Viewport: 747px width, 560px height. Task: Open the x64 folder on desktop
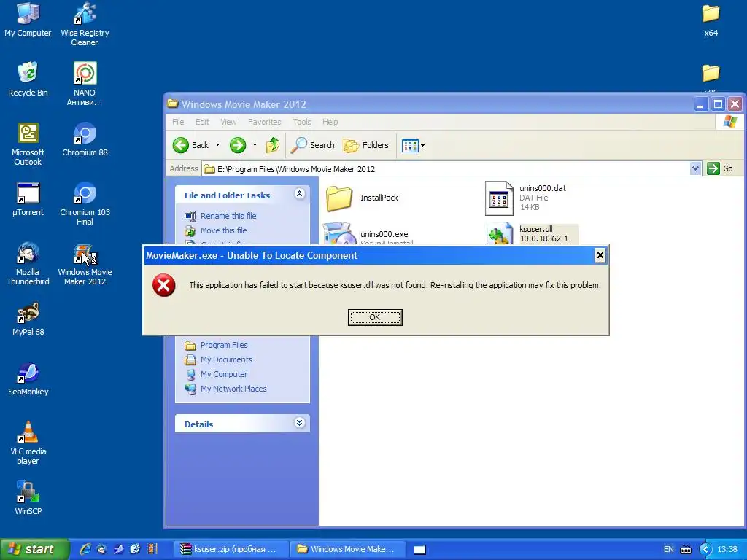click(711, 20)
